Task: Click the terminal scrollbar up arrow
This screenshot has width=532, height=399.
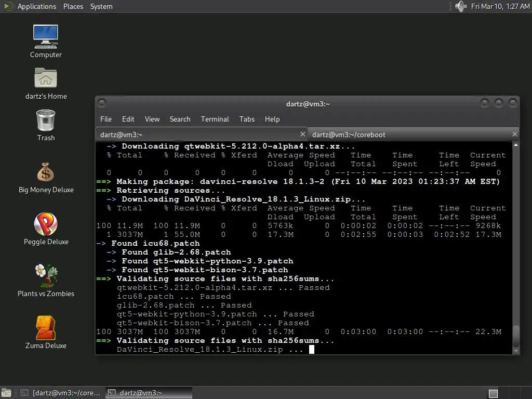Action: click(516, 145)
